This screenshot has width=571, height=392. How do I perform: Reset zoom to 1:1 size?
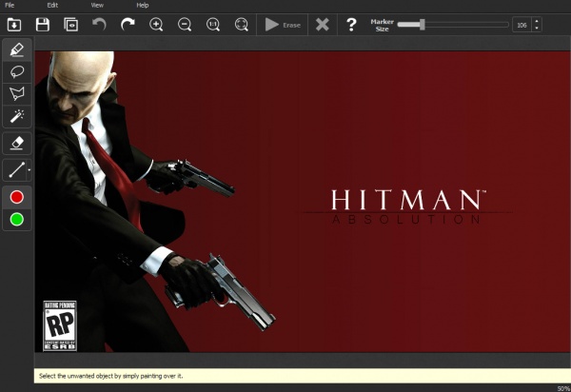(x=213, y=25)
